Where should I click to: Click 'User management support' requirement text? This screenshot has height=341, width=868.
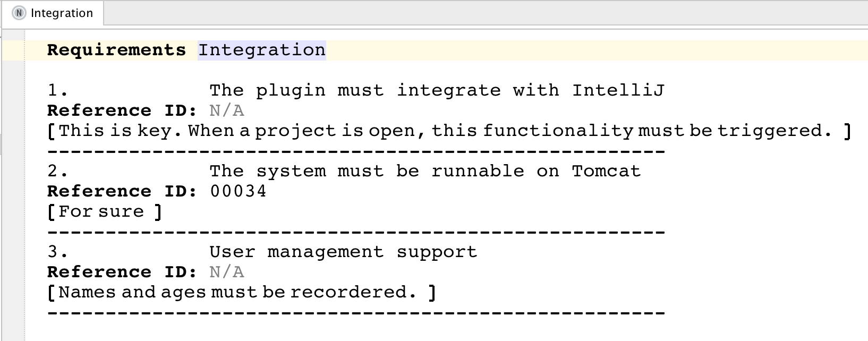click(343, 252)
